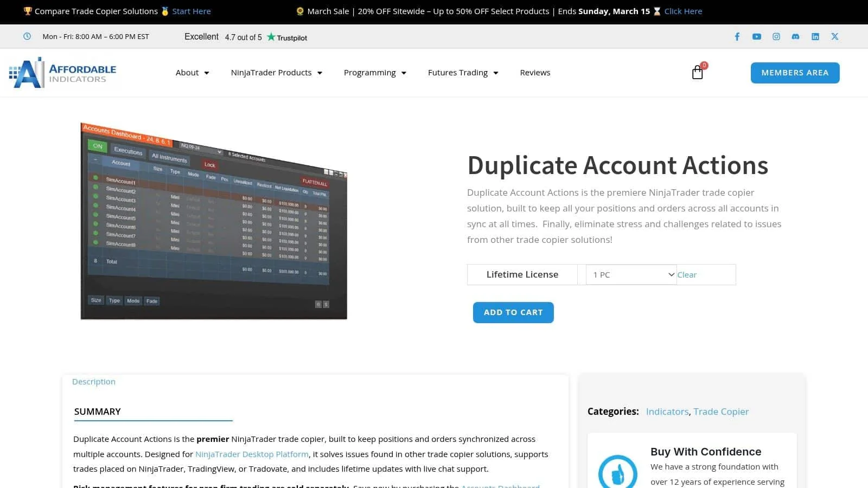
Task: Expand the About menu
Action: (x=192, y=73)
